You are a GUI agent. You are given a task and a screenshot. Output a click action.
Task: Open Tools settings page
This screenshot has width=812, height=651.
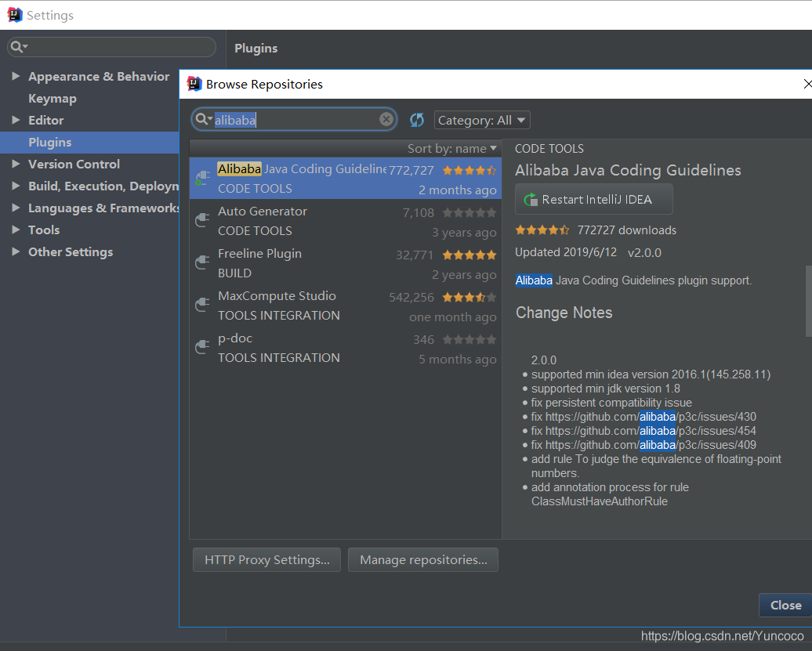[44, 230]
